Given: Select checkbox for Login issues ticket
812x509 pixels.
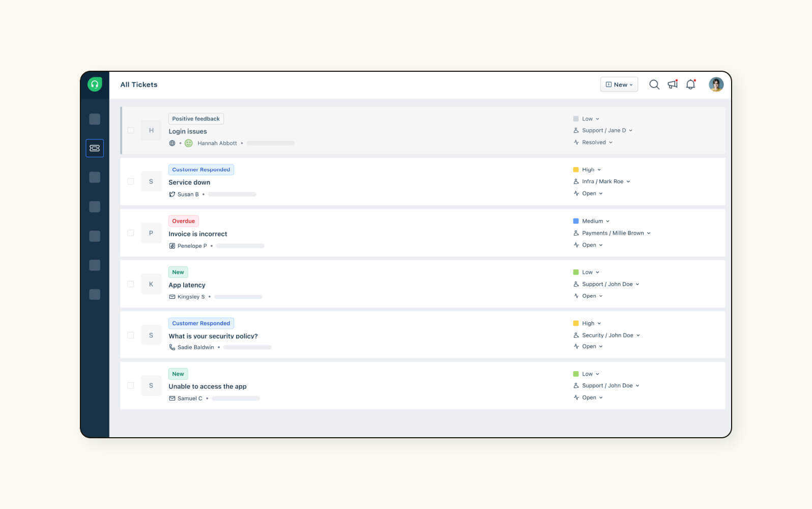Looking at the screenshot, I should 131,130.
